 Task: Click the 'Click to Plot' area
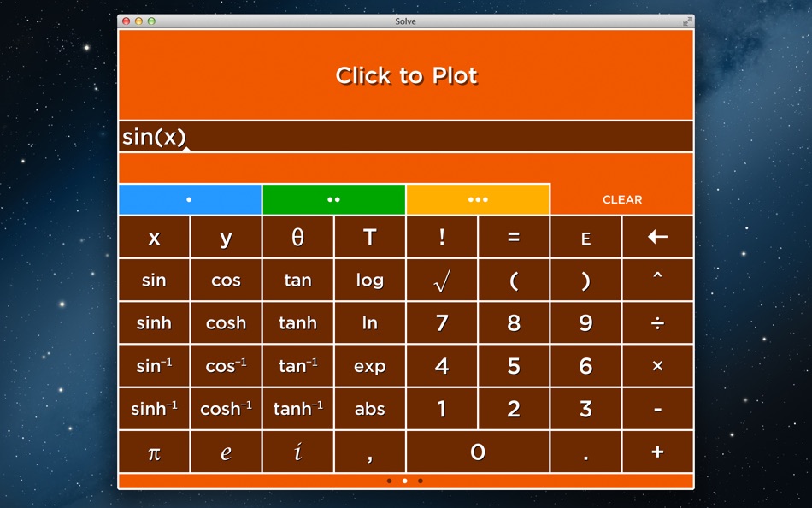(x=406, y=75)
